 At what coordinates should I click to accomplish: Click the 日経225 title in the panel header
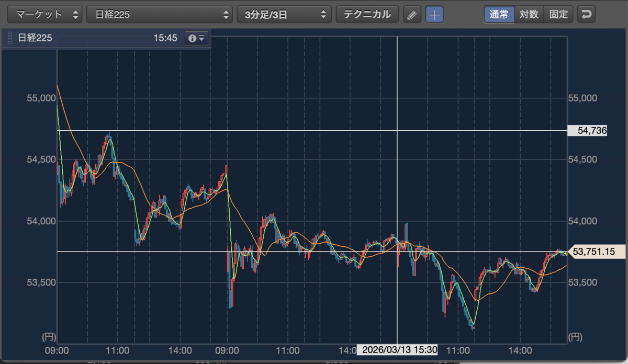pyautogui.click(x=35, y=38)
